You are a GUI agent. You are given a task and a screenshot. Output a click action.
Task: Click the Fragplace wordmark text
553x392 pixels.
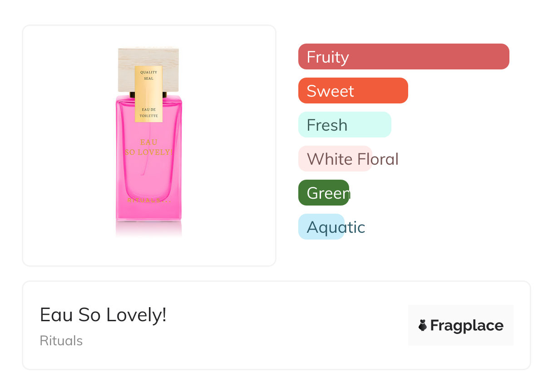(467, 326)
